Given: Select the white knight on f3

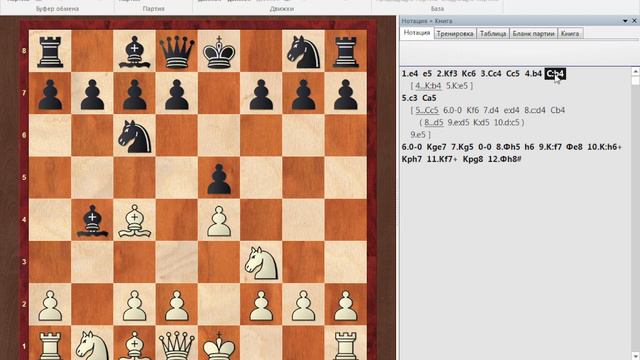Looking at the screenshot, I should point(261,262).
